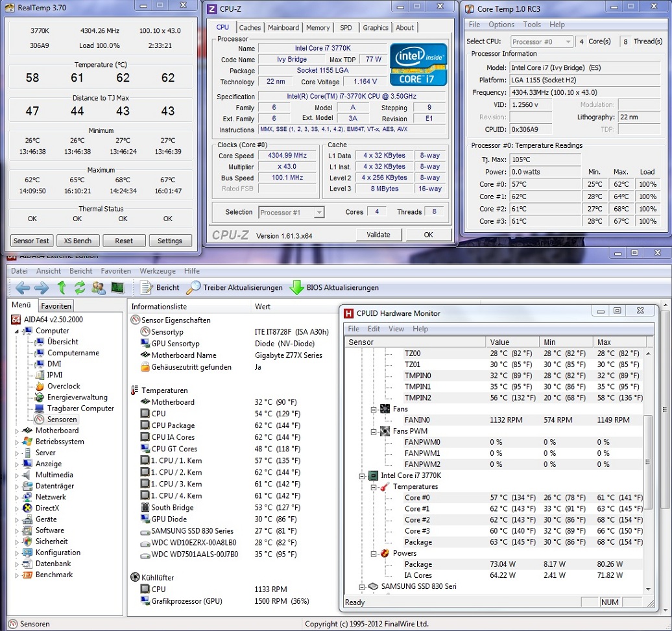The height and width of the screenshot is (631, 672).
Task: Open Tools menu in Core Temp
Action: coord(531,25)
